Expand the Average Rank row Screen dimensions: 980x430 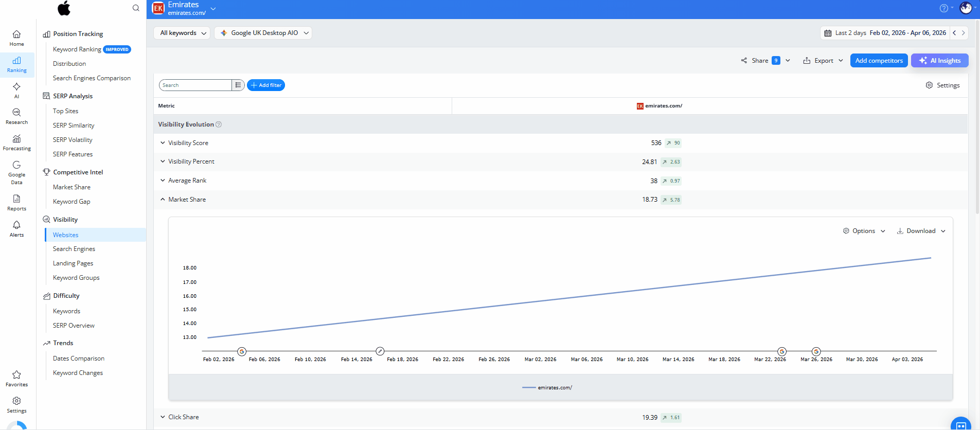[x=163, y=181]
